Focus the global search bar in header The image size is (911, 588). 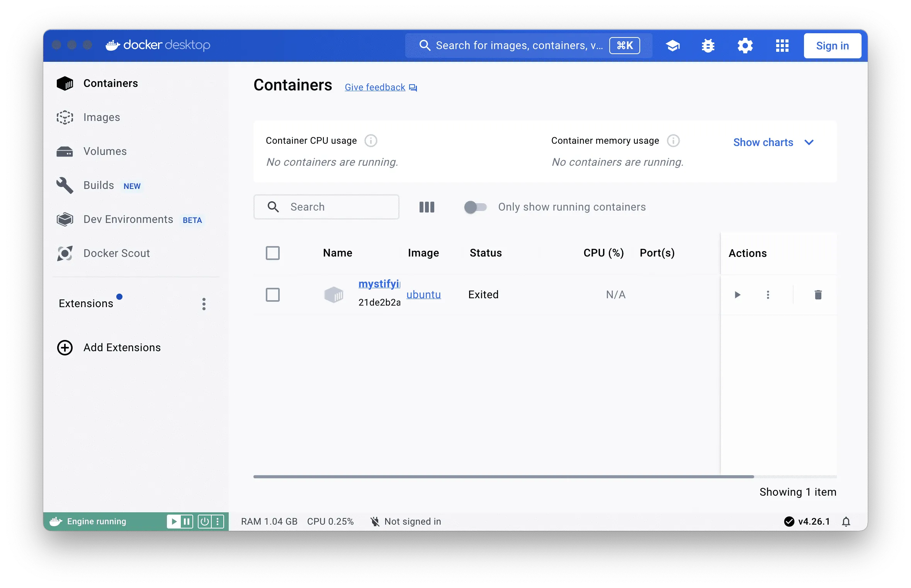tap(529, 46)
